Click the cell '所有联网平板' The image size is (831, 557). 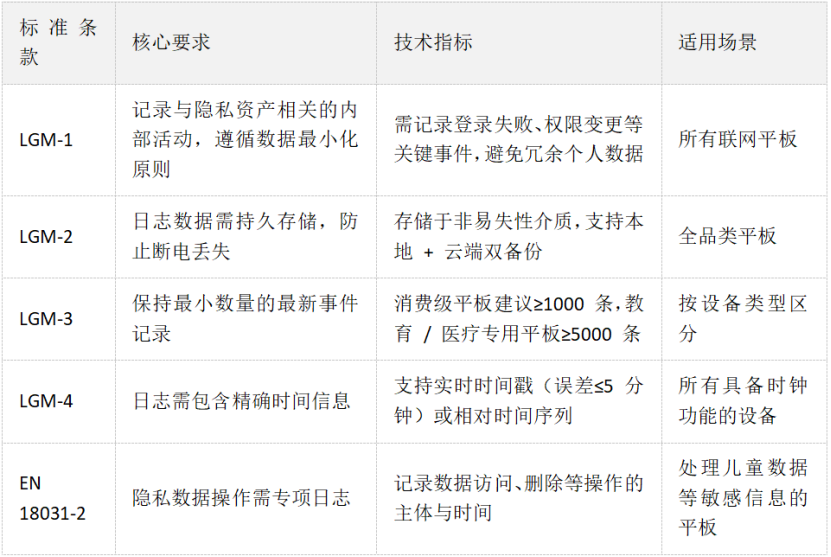(745, 140)
